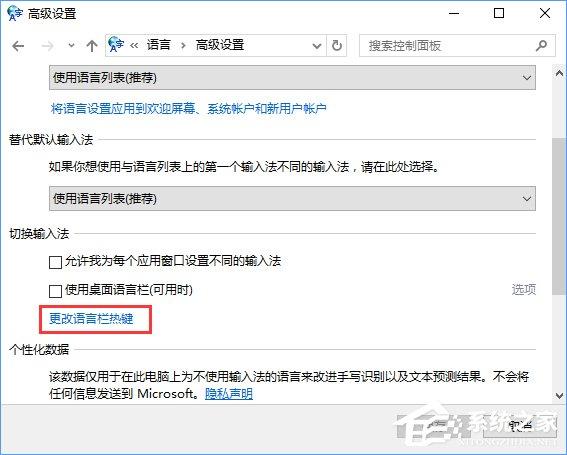
Task: Minimize the 高级设置 window
Action: click(x=454, y=14)
